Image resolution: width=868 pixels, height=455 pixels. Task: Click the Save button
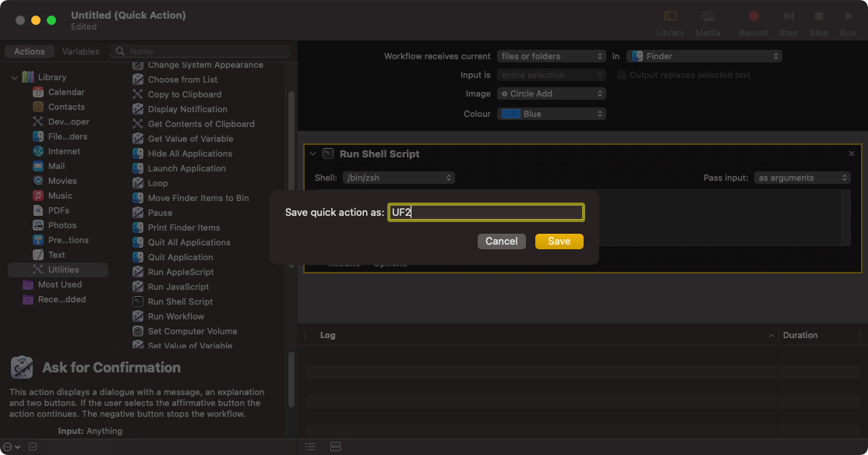pyautogui.click(x=559, y=242)
